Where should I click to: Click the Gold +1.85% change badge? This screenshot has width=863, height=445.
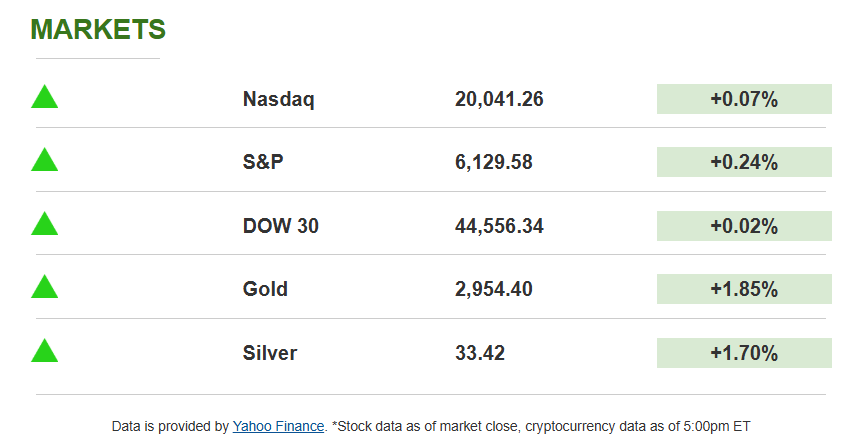(x=744, y=289)
